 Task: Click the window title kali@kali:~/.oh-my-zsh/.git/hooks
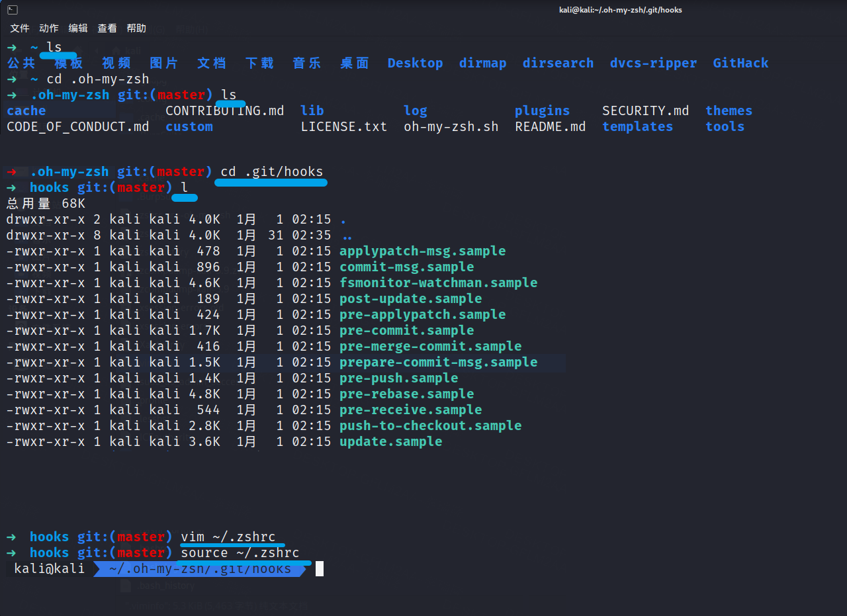[x=620, y=10]
